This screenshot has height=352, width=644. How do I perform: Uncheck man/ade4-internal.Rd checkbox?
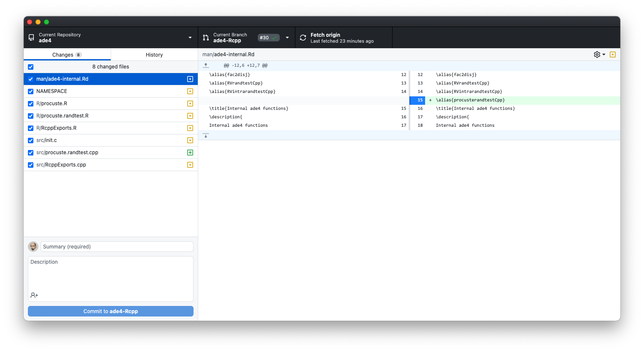click(x=30, y=79)
